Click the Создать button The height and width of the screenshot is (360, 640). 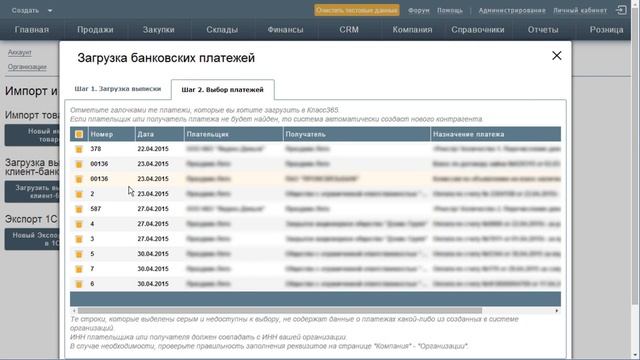[25, 11]
